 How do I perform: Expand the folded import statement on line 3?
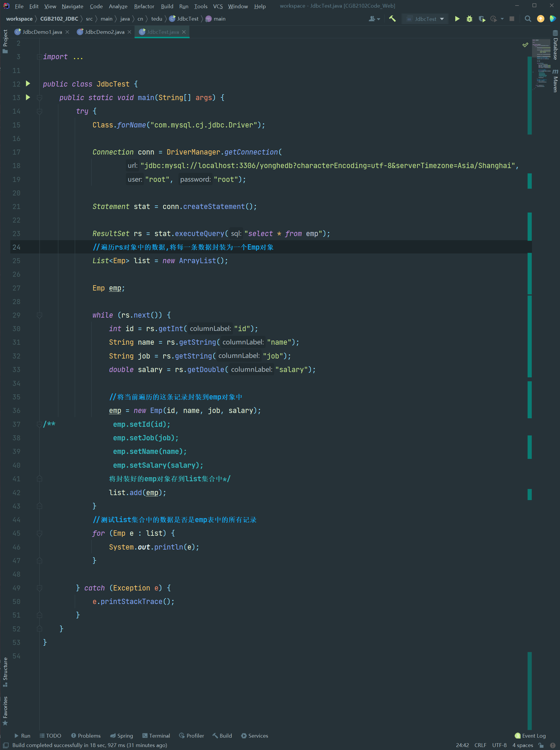pyautogui.click(x=40, y=57)
